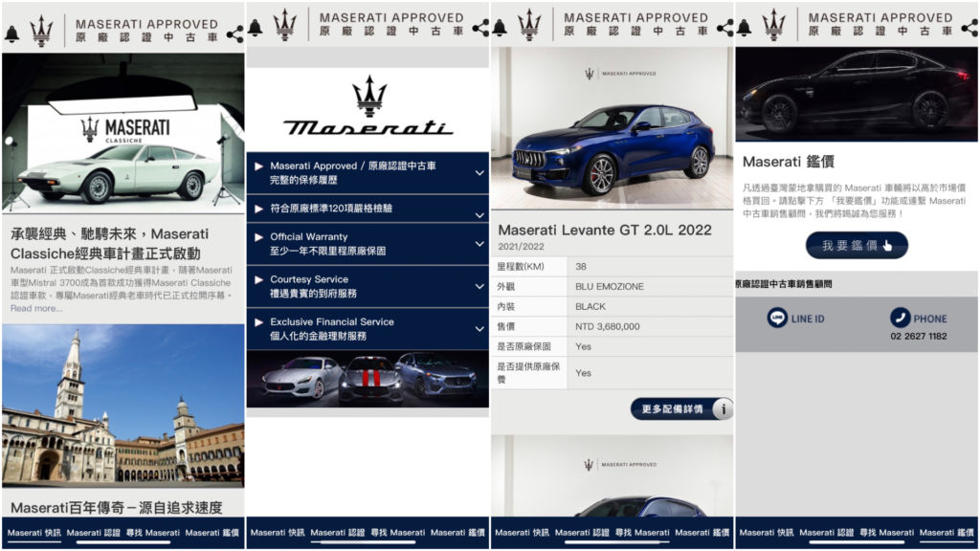This screenshot has height=551, width=980.
Task: Expand the Courtesy Service section chevron
Action: (x=479, y=286)
